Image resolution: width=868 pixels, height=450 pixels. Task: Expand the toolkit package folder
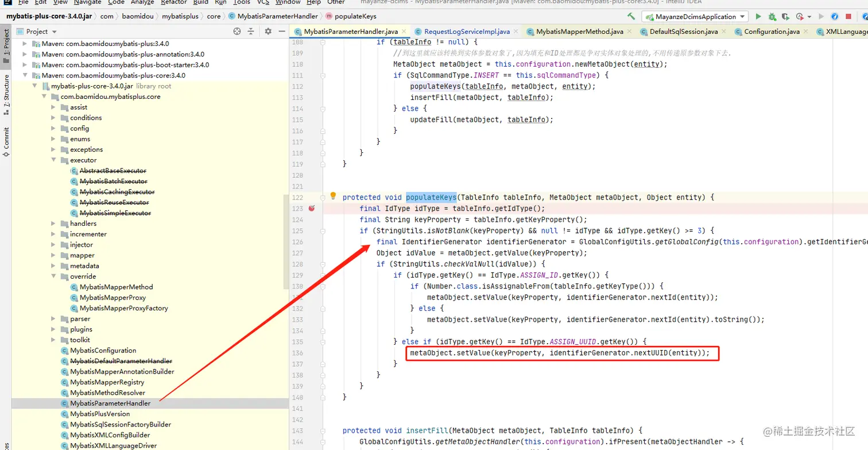[53, 340]
